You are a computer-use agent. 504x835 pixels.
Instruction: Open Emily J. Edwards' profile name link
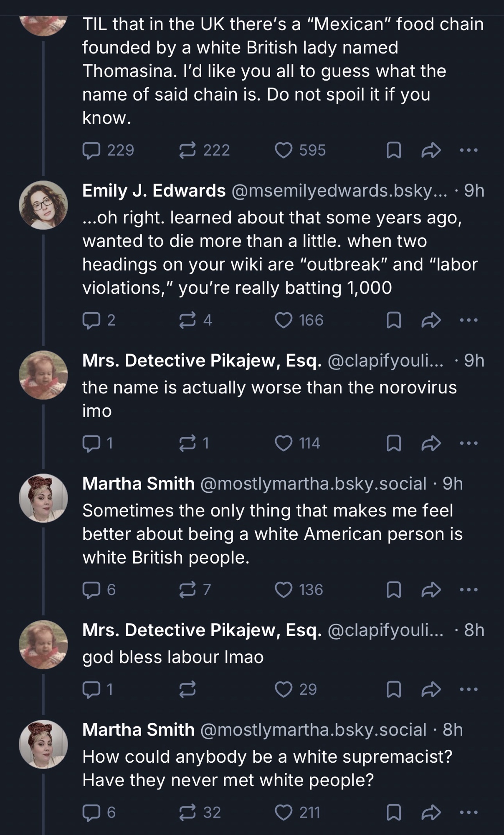pos(154,191)
